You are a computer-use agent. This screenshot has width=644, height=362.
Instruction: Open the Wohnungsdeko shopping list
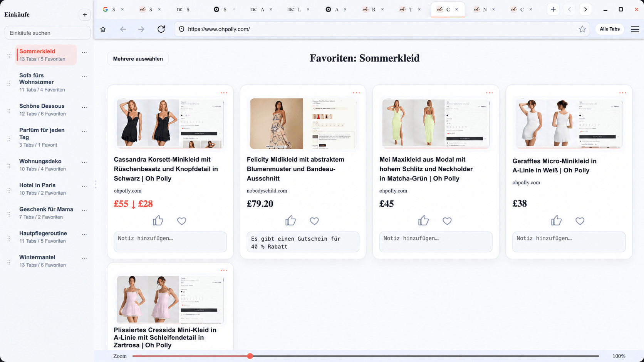tap(42, 165)
